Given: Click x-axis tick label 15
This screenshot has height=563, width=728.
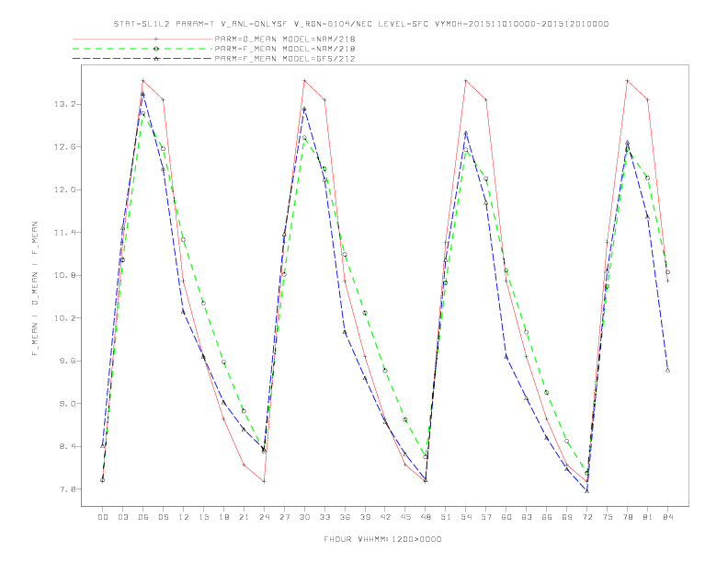Looking at the screenshot, I should click(x=203, y=517).
